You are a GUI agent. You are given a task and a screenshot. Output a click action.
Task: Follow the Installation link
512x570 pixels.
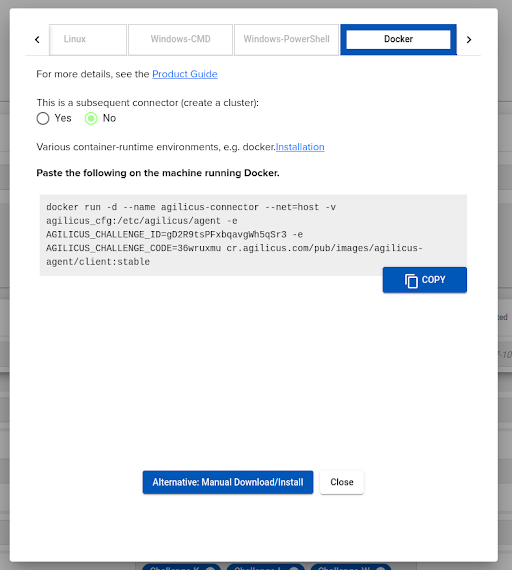(x=300, y=147)
